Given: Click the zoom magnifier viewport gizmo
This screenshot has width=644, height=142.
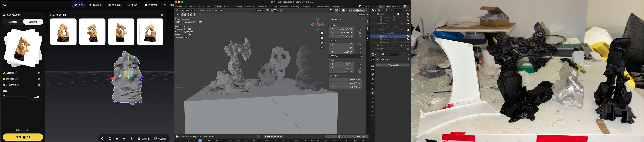Looking at the screenshot, I should point(322,33).
